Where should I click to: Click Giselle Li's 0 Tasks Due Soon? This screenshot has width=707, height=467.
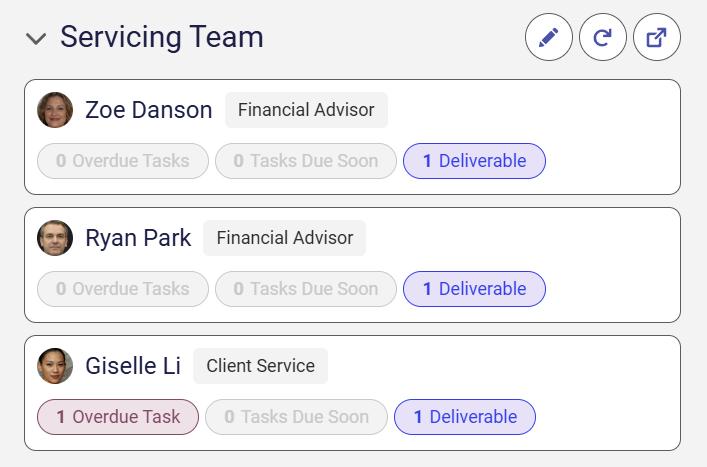coord(296,417)
